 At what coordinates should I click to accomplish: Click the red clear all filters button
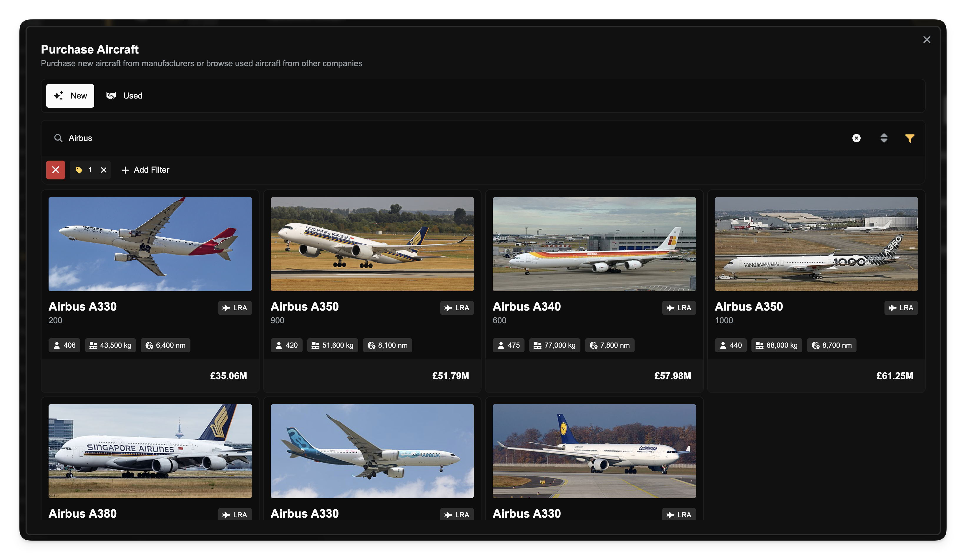click(x=56, y=170)
